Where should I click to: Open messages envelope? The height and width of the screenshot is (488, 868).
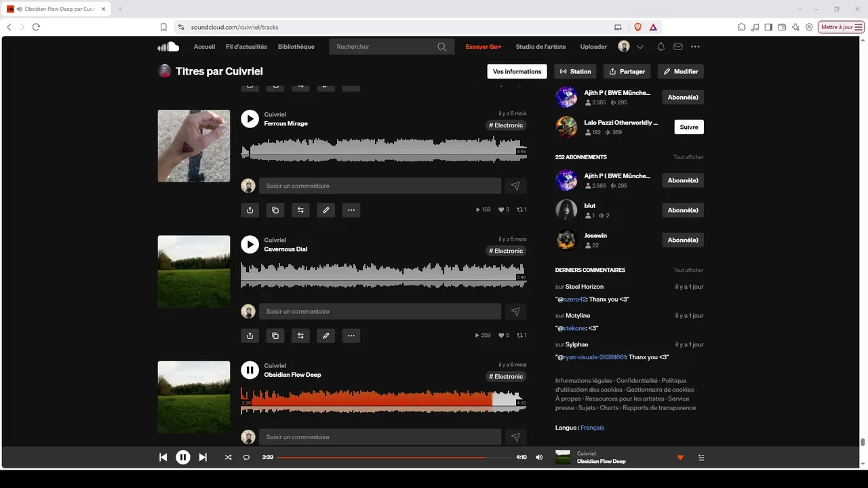pyautogui.click(x=678, y=47)
